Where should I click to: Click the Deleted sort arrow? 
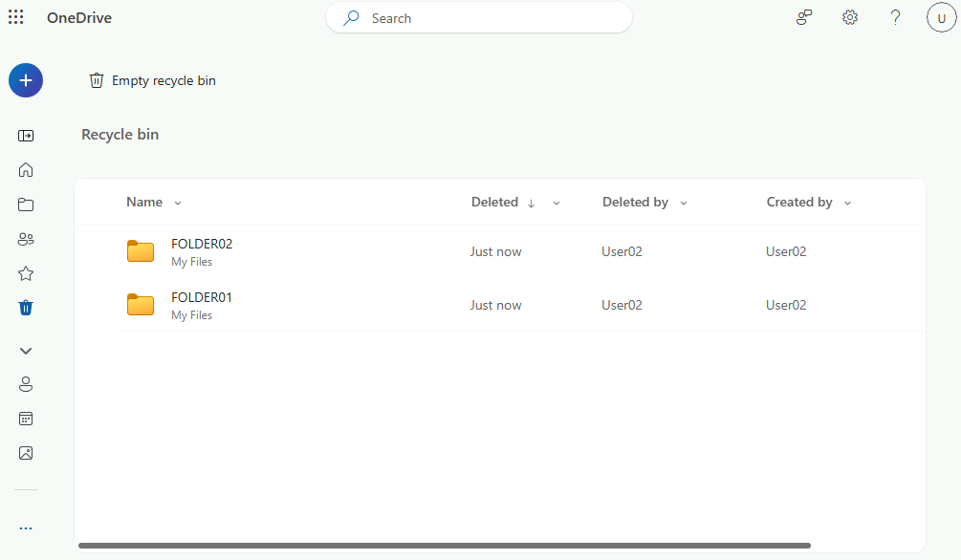532,203
